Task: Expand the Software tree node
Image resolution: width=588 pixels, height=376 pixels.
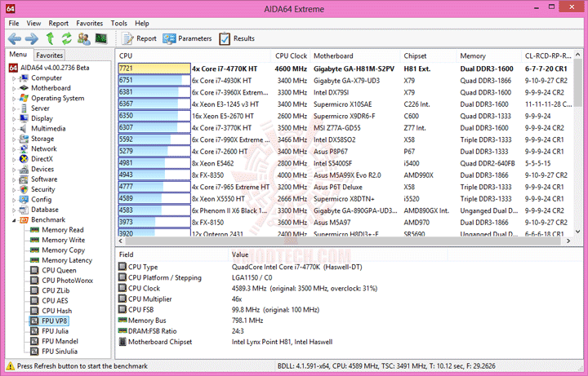Action: click(x=14, y=179)
